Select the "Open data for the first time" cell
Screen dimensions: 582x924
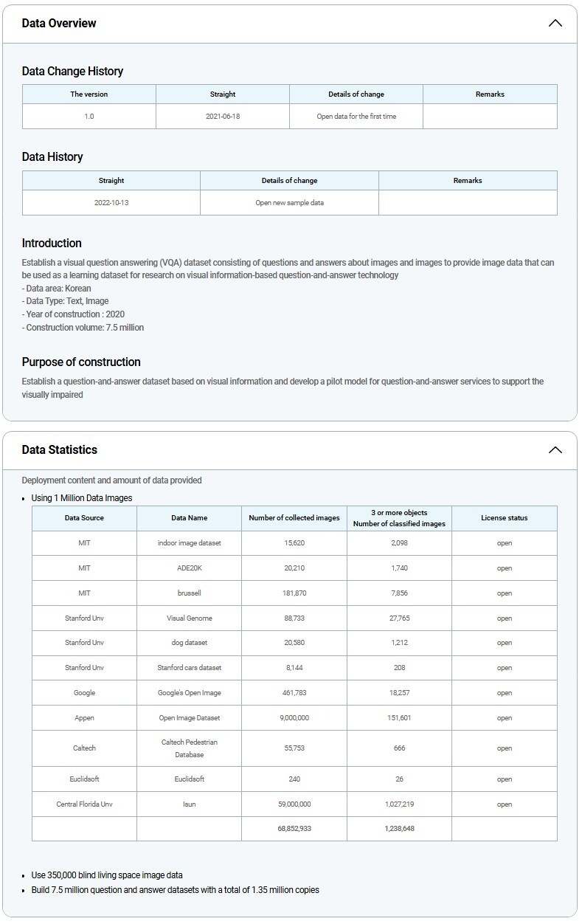point(356,117)
